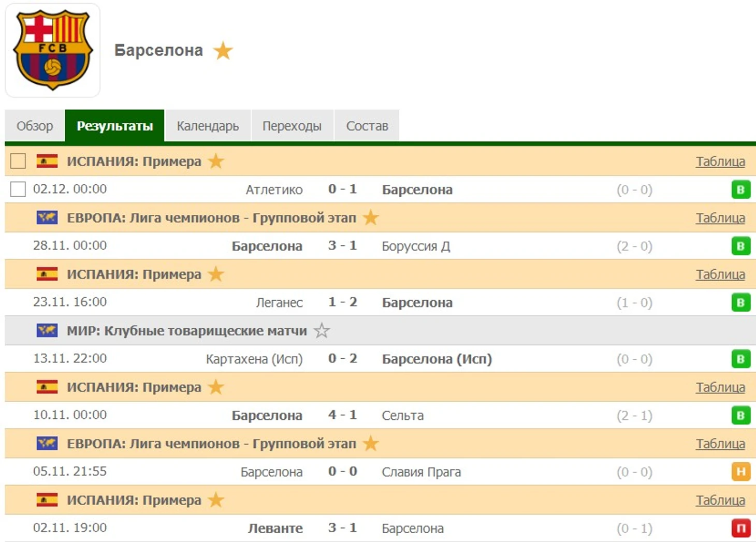Click the star on first Лига чемпионов header

371,217
